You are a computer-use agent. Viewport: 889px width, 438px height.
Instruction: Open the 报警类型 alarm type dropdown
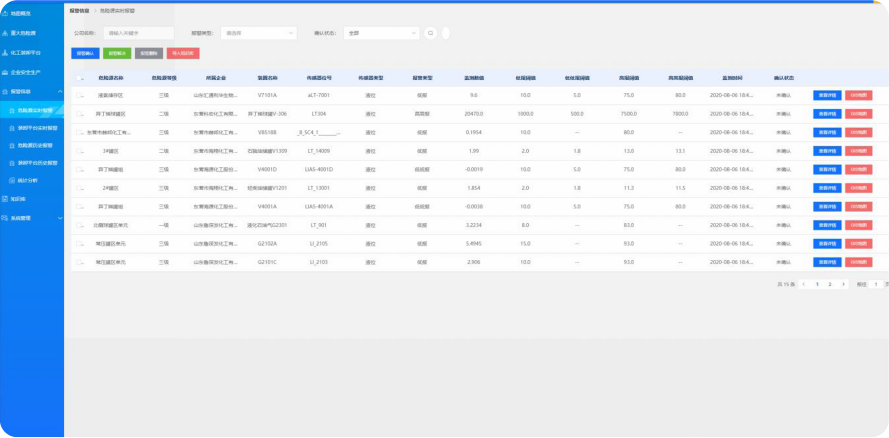tap(259, 33)
